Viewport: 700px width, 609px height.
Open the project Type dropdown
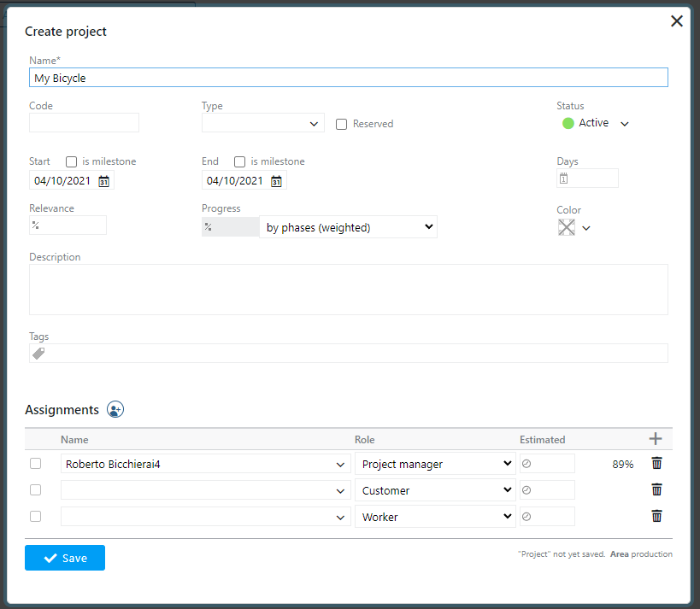point(262,124)
